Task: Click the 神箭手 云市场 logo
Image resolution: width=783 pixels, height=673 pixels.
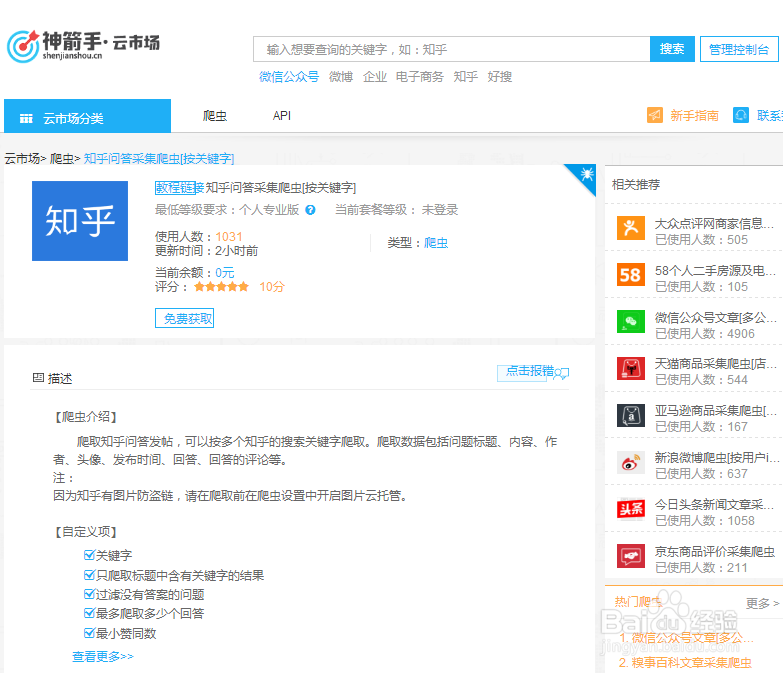Action: [x=83, y=46]
